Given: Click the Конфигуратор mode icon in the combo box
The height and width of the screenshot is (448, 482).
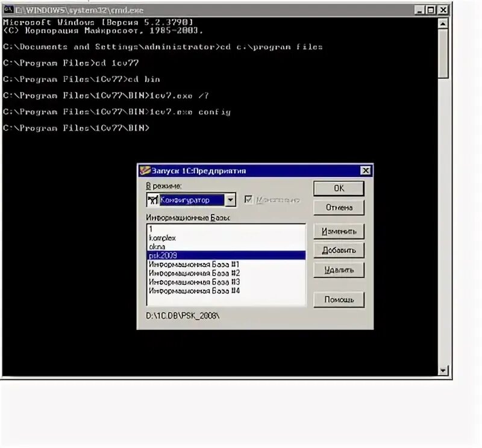Looking at the screenshot, I should click(x=153, y=200).
